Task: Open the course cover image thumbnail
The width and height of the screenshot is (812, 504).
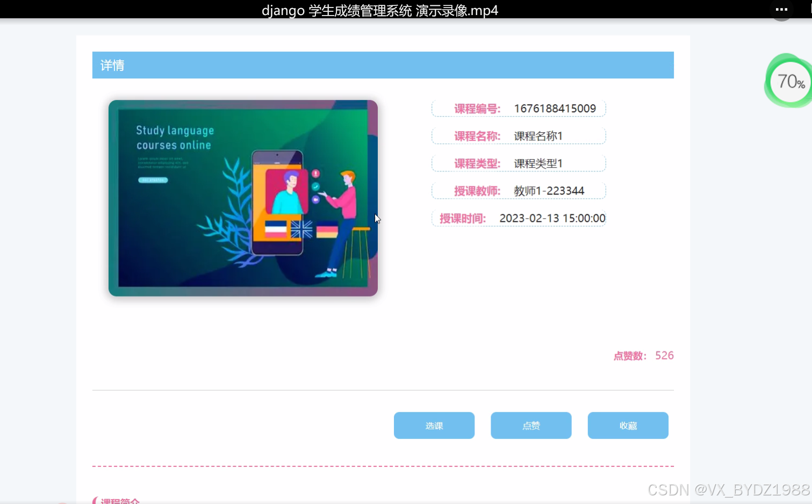Action: pyautogui.click(x=243, y=198)
